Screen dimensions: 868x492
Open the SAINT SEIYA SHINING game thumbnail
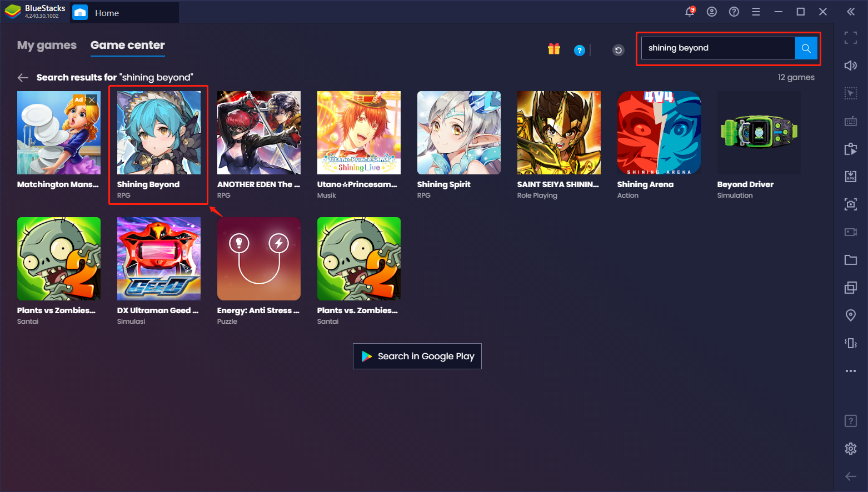click(x=559, y=133)
